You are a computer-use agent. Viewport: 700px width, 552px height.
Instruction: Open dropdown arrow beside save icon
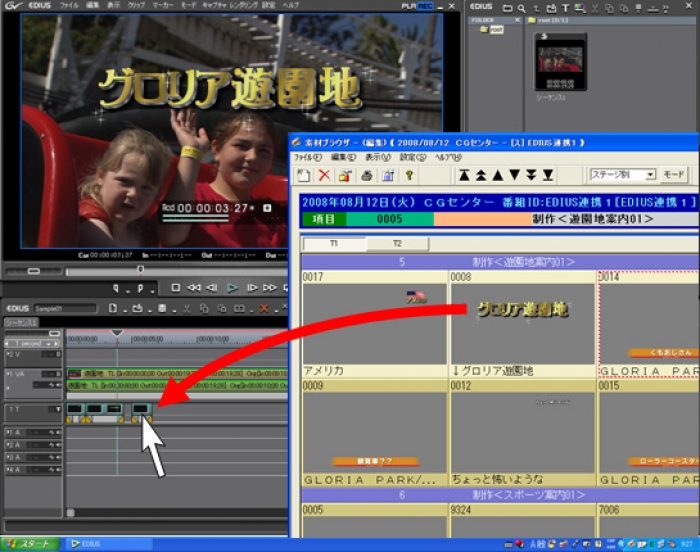pos(174,310)
